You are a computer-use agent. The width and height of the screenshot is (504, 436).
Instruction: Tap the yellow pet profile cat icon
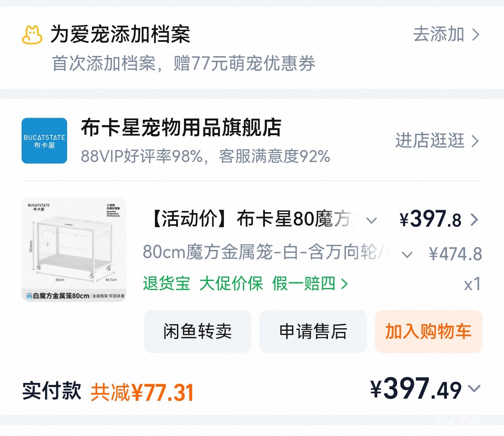click(32, 35)
